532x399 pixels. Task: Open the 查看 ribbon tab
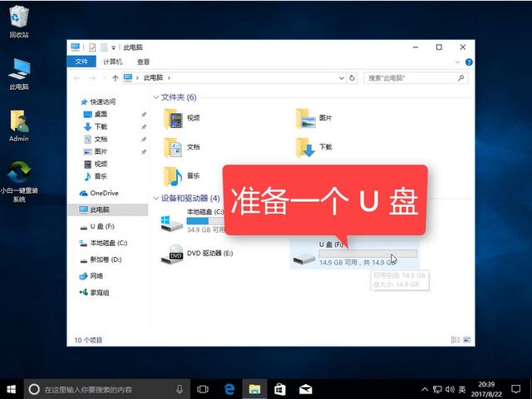click(143, 62)
